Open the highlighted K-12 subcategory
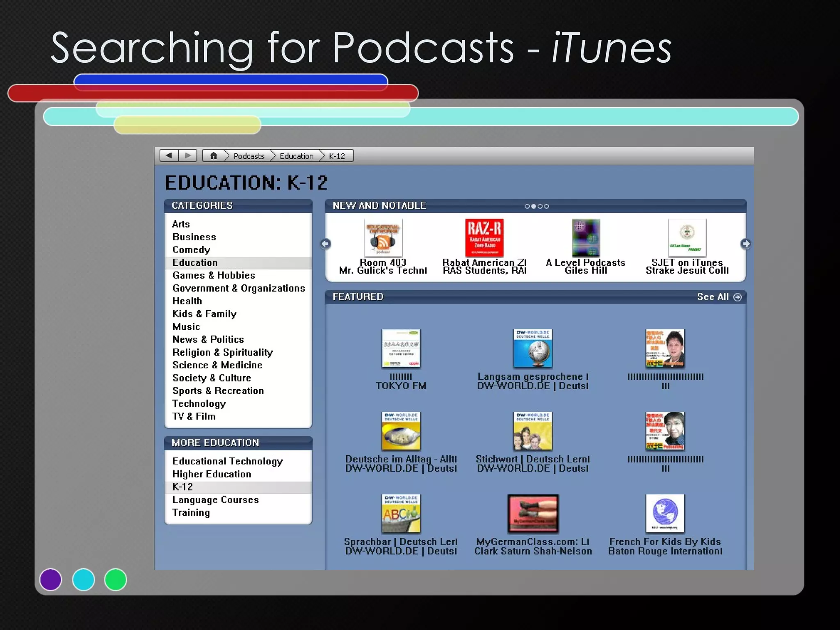Image resolution: width=840 pixels, height=630 pixels. pos(238,487)
